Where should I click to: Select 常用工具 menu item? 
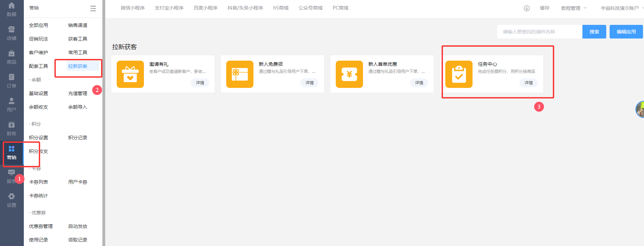click(78, 52)
